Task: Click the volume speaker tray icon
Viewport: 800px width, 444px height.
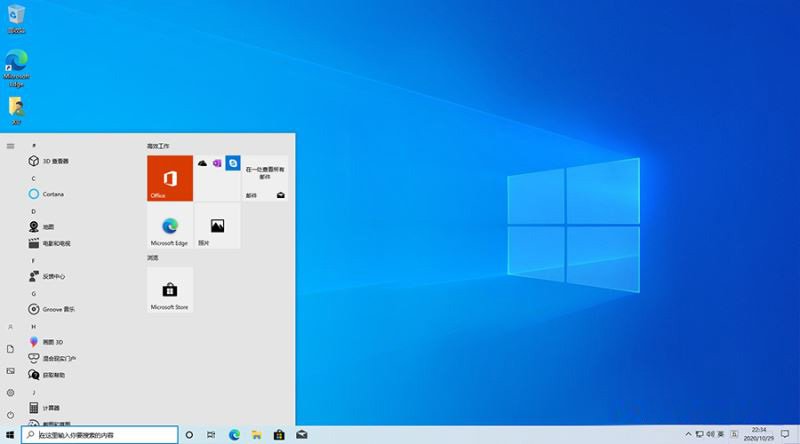Action: coord(710,434)
